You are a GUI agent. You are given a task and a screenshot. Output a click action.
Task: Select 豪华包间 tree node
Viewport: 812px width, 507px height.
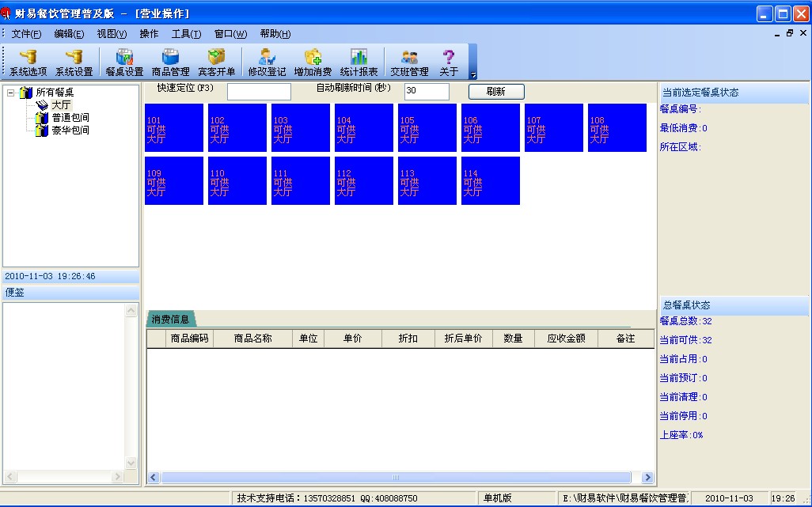[70, 130]
